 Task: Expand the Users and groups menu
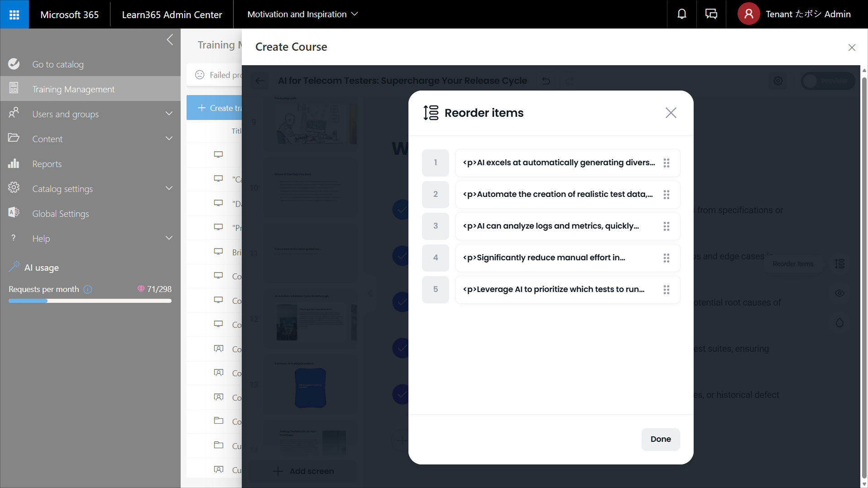[x=169, y=114]
